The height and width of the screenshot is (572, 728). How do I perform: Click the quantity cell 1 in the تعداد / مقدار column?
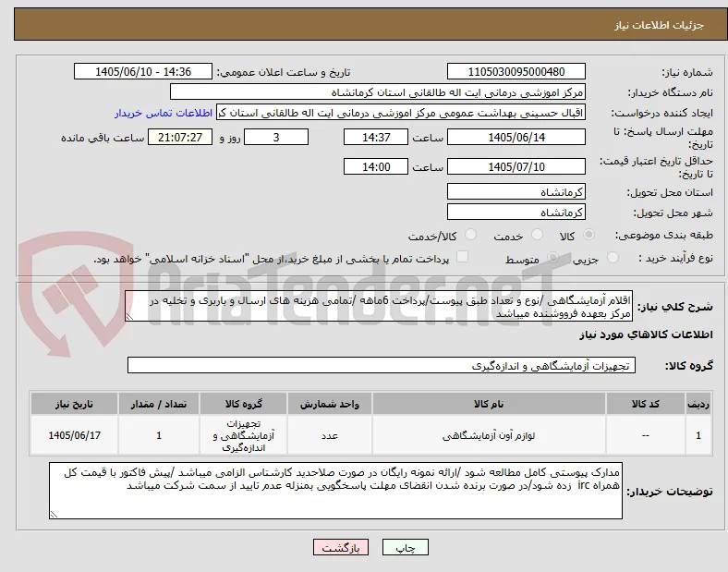(x=159, y=435)
